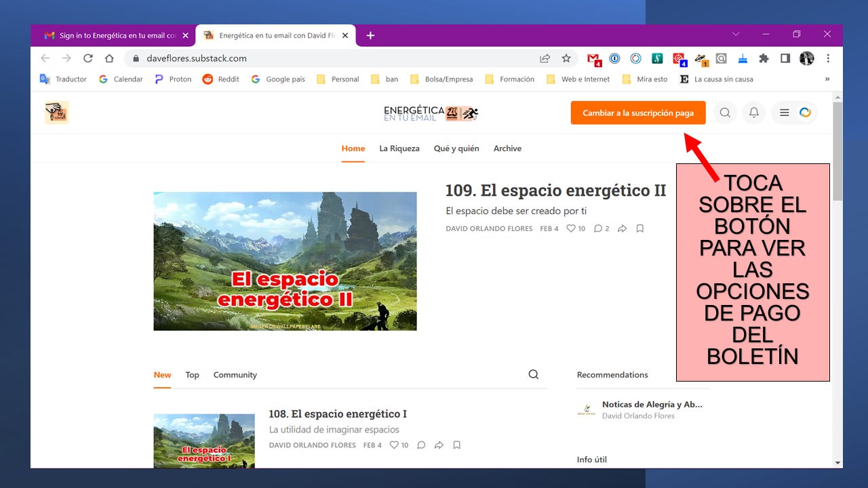Open the Personal bookmarks folder
Screen dimensions: 868x488
(x=338, y=79)
